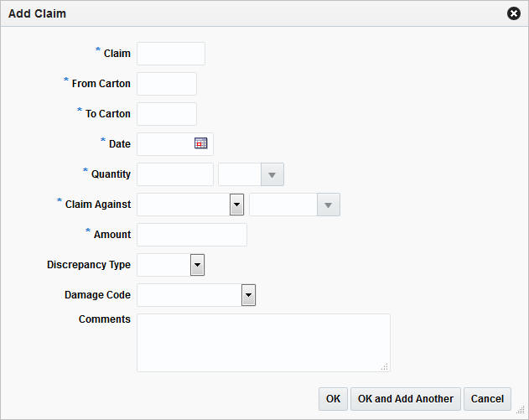Click the Add Claim title bar
This screenshot has width=529, height=420.
(252, 13)
